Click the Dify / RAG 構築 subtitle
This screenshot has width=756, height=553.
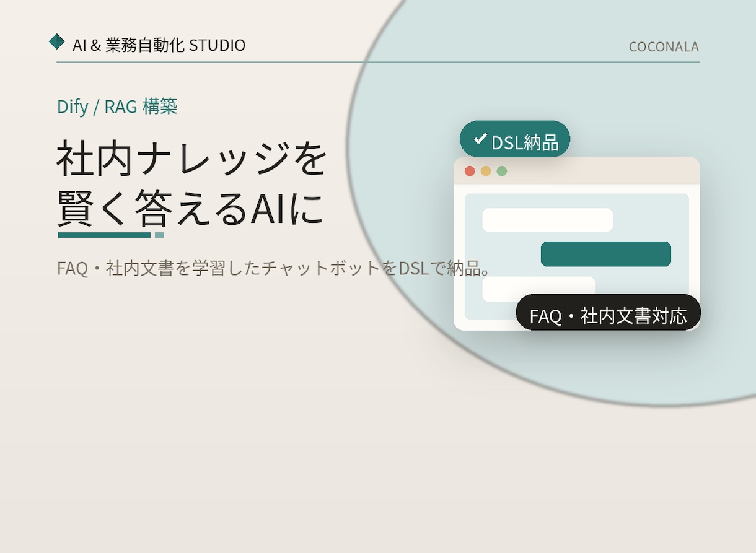(117, 107)
